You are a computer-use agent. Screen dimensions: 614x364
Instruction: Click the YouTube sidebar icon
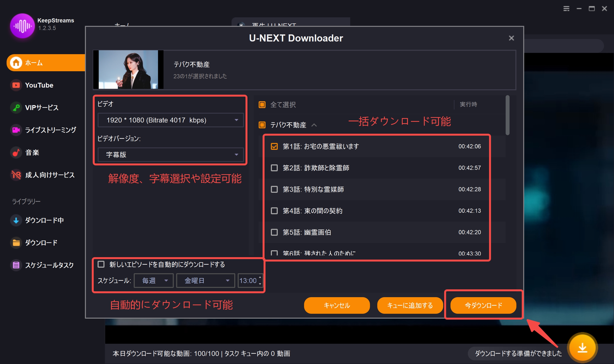pos(16,85)
